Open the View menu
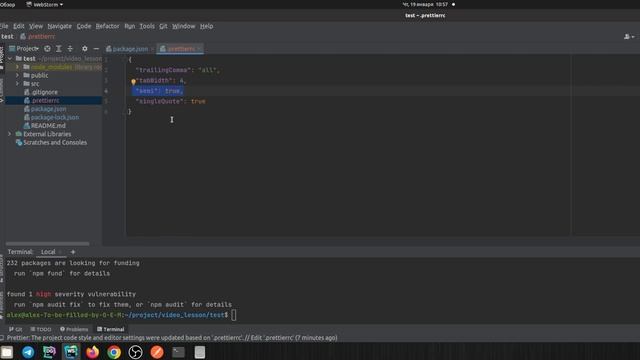This screenshot has height=360, width=640. 36,26
